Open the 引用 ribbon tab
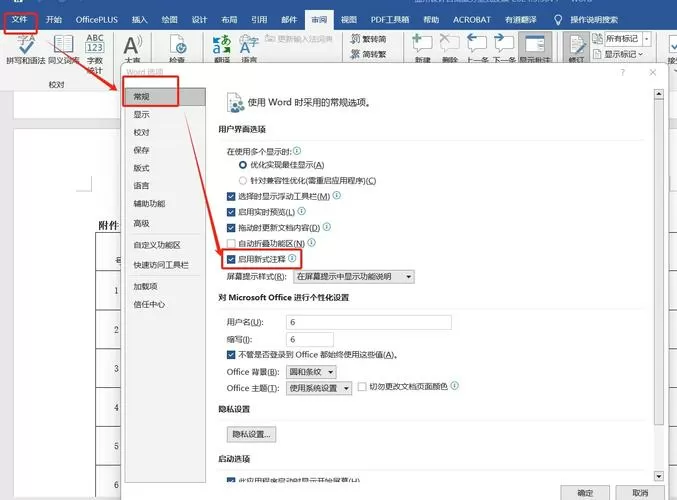 (x=259, y=19)
